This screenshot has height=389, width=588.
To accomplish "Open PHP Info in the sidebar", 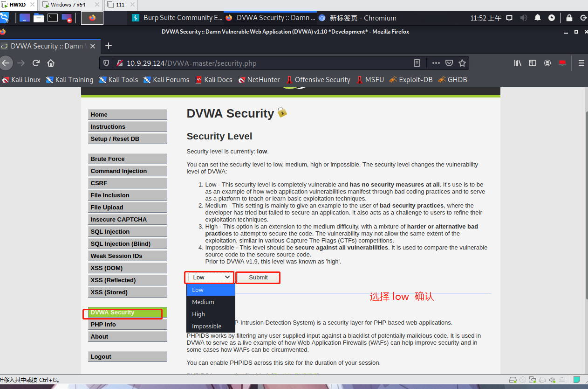I will pyautogui.click(x=128, y=324).
